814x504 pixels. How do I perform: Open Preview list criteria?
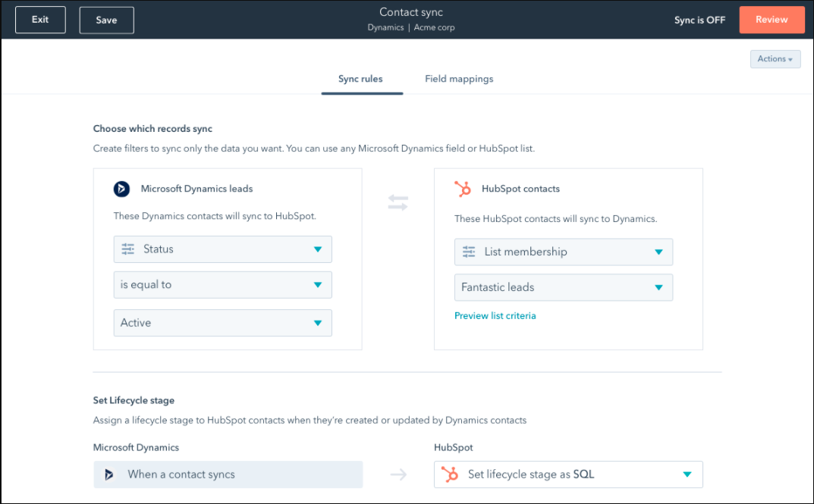495,315
